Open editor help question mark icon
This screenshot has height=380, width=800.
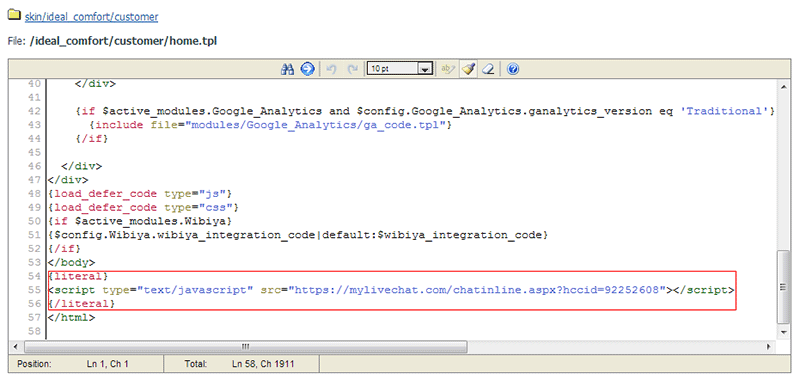click(513, 69)
